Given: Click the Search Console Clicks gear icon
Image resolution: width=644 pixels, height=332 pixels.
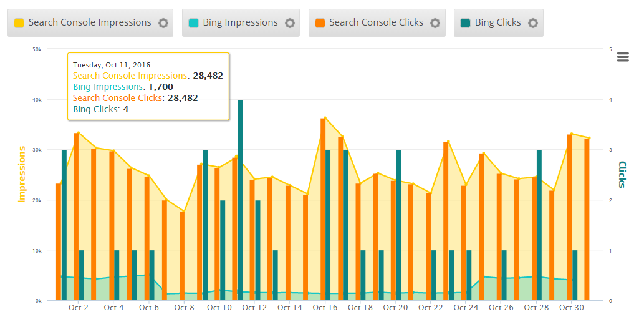Looking at the screenshot, I should click(435, 23).
